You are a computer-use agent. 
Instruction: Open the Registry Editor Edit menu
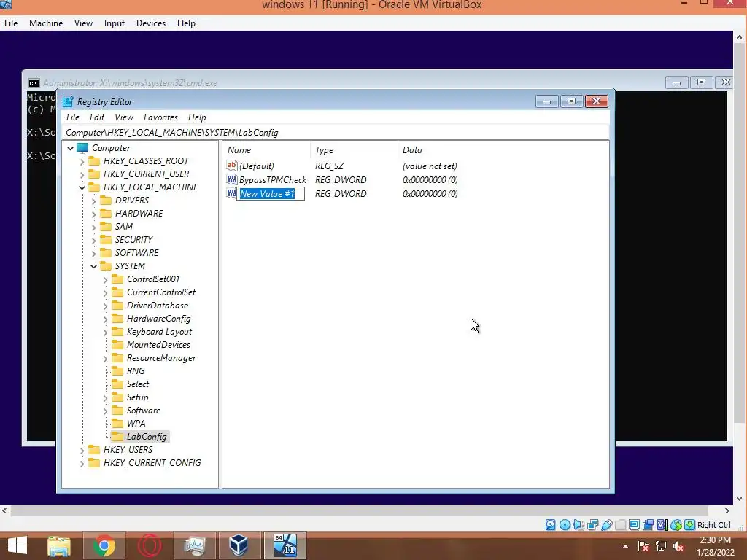pyautogui.click(x=97, y=117)
